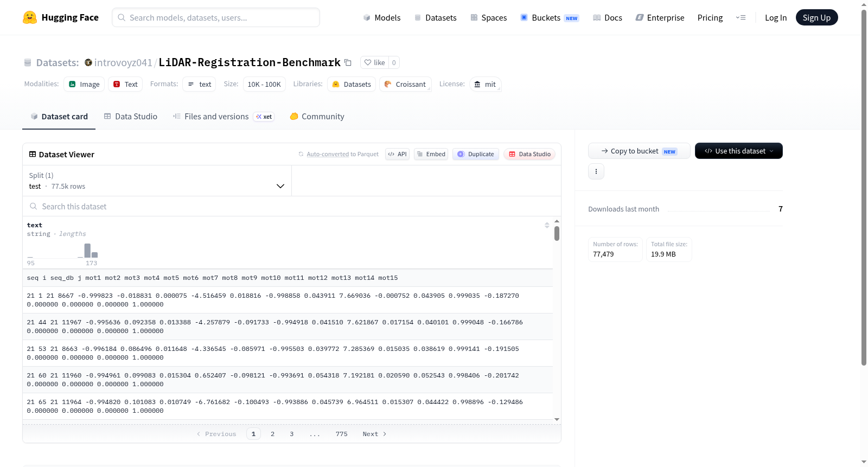Viewport: 868px width, 467px height.
Task: Click the Hugging Face logo icon
Action: click(30, 17)
